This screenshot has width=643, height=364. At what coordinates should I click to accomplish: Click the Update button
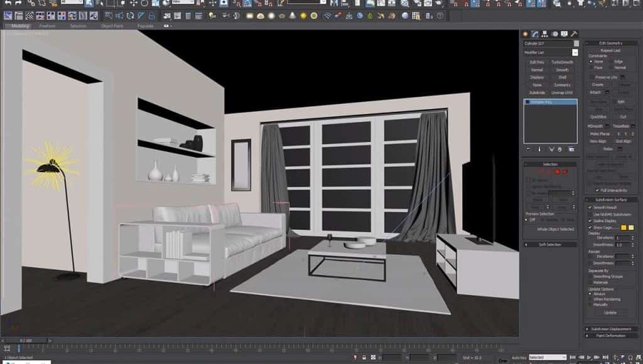[x=610, y=312]
